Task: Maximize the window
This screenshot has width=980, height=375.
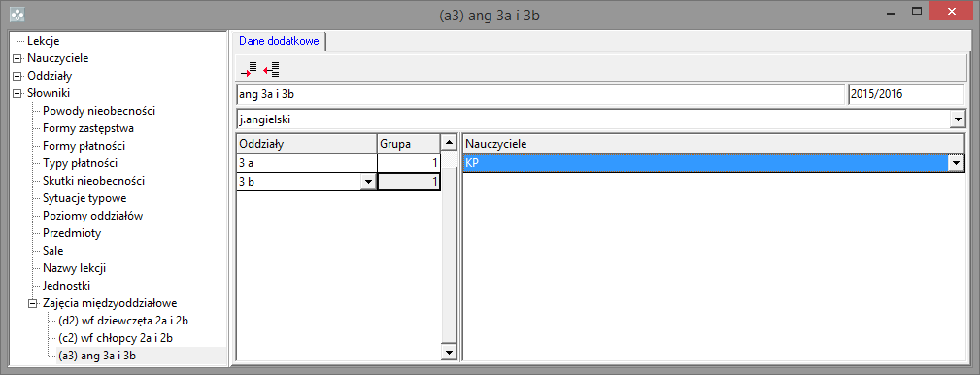Action: [x=917, y=11]
